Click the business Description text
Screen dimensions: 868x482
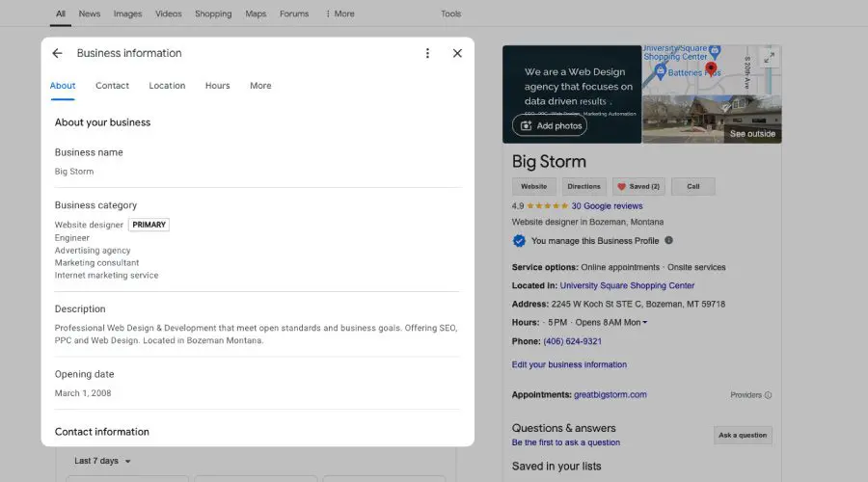[x=256, y=335]
